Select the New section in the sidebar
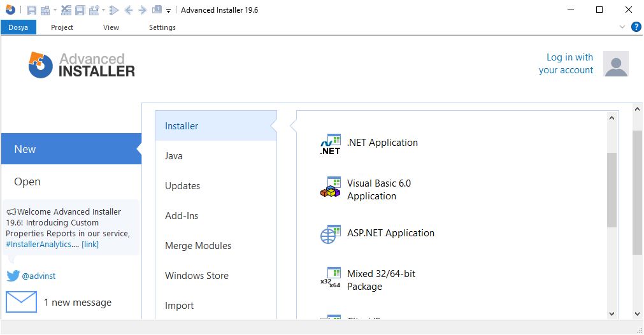 click(71, 148)
